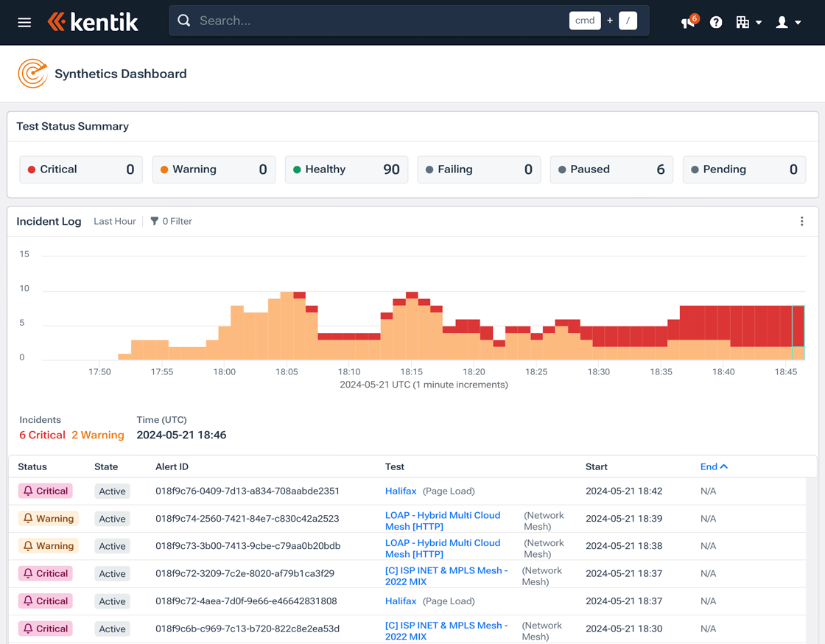
Task: Expand the user account dropdown chevron
Action: [x=797, y=22]
